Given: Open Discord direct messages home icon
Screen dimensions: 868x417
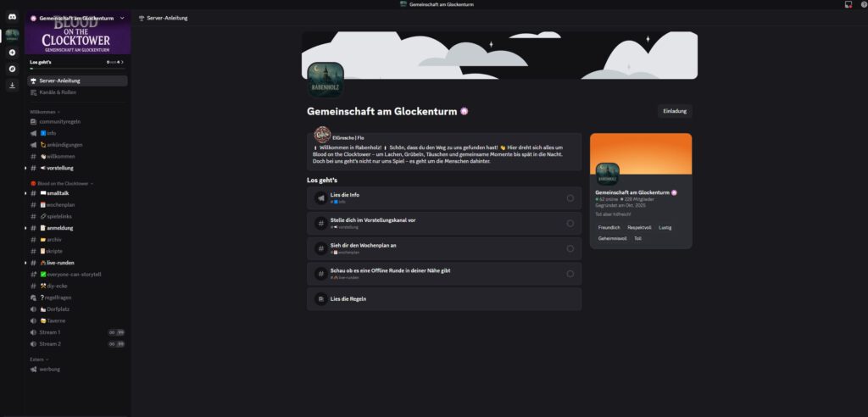Looking at the screenshot, I should coord(12,17).
